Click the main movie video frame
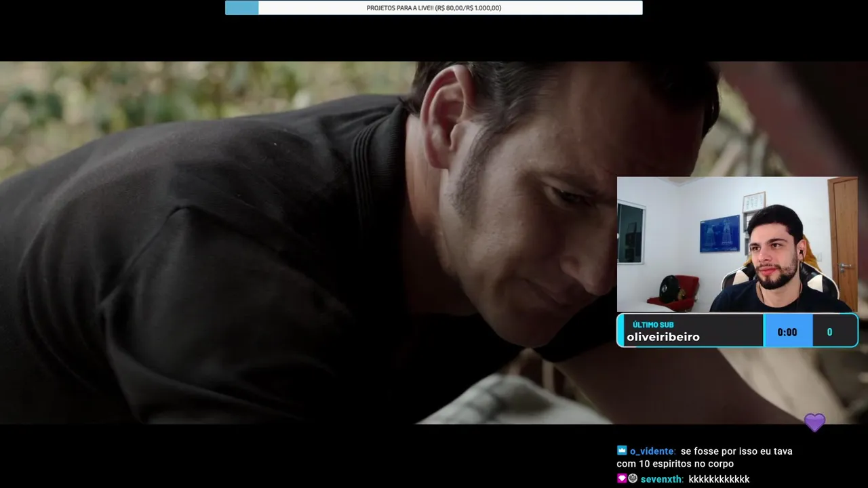This screenshot has height=488, width=868. tap(434, 243)
